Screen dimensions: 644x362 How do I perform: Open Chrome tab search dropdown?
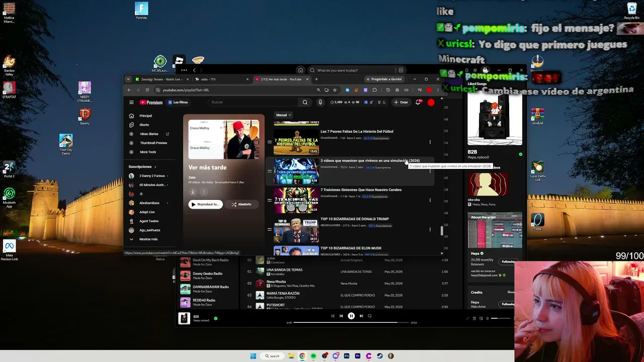tap(128, 79)
